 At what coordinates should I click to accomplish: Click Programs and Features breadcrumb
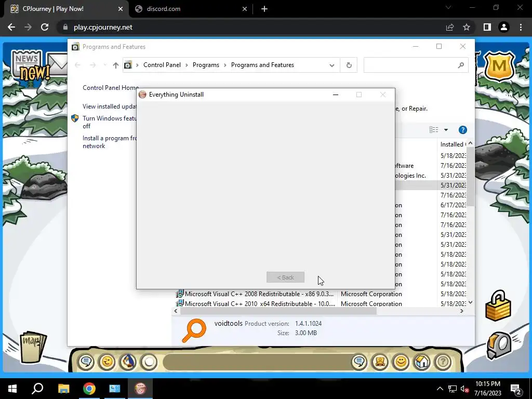pyautogui.click(x=262, y=65)
